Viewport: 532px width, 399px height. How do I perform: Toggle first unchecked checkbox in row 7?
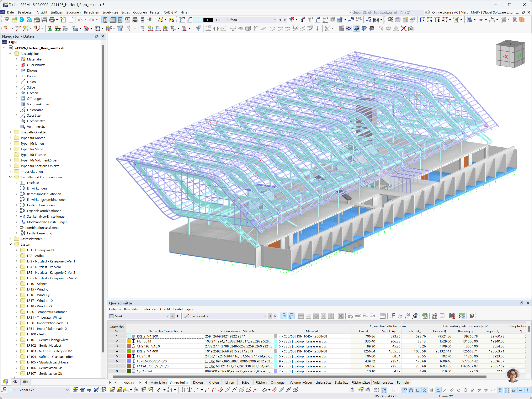pyautogui.click(x=206, y=366)
